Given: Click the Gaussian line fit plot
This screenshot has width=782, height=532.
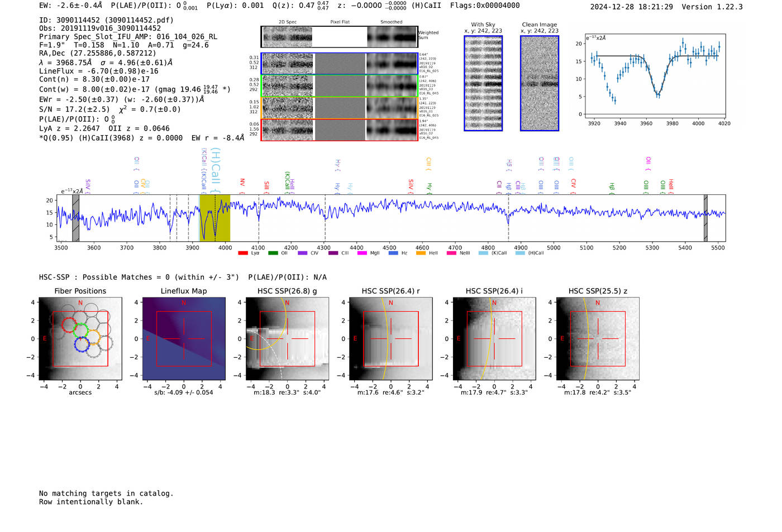Looking at the screenshot, I should [x=655, y=76].
